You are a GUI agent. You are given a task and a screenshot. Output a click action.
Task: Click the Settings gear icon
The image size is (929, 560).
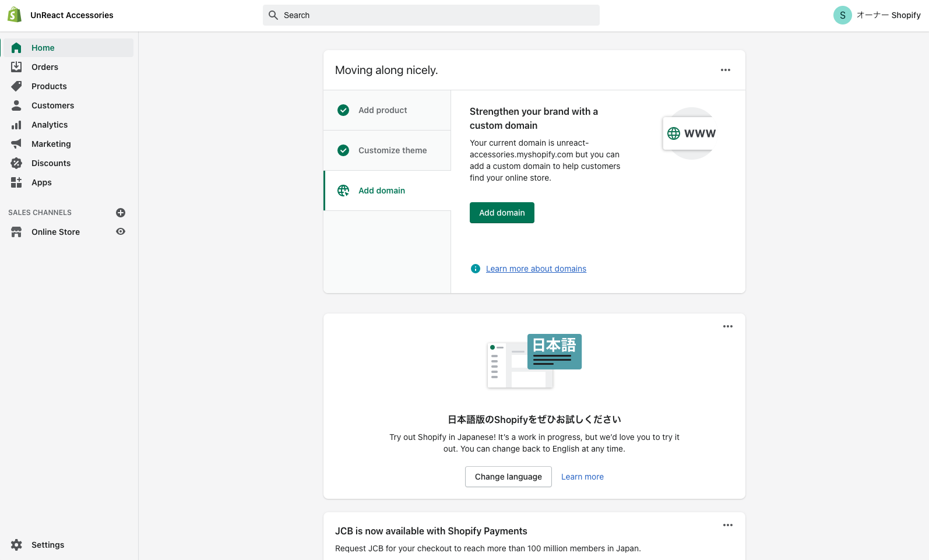click(x=16, y=545)
